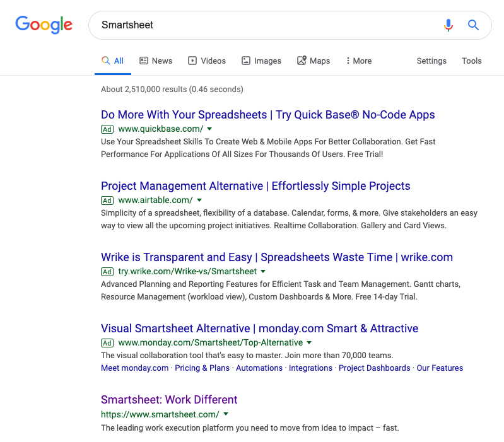Open the News results tab
Image resolution: width=504 pixels, height=442 pixels.
156,61
